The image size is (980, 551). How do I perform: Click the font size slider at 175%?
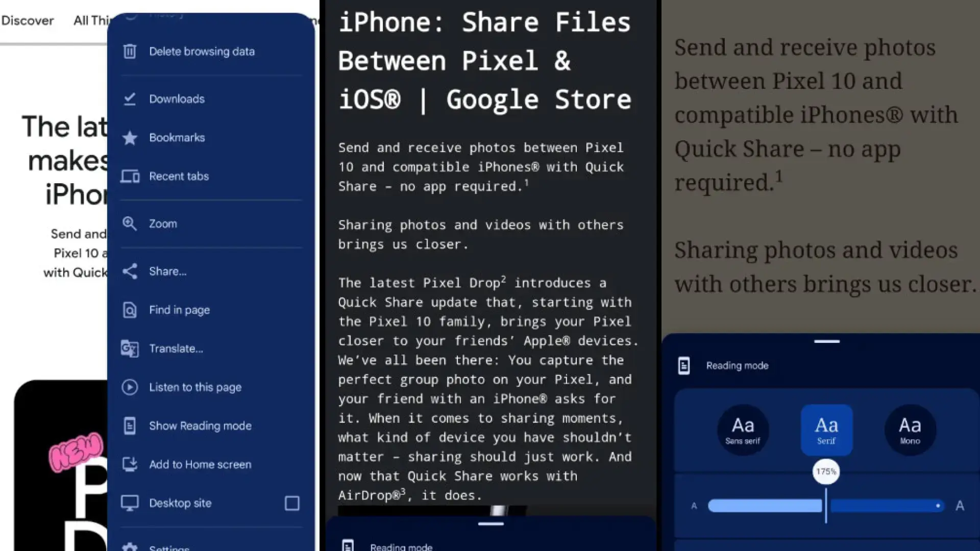click(826, 506)
